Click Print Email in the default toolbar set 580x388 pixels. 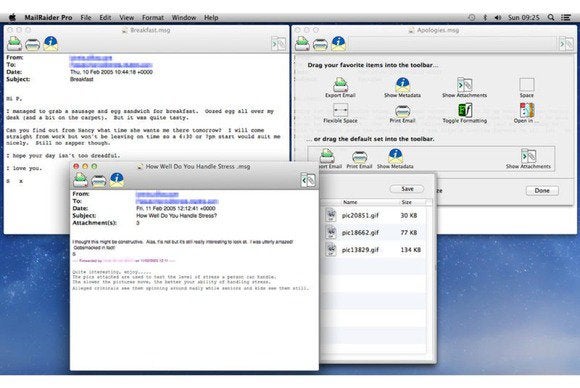pos(359,159)
